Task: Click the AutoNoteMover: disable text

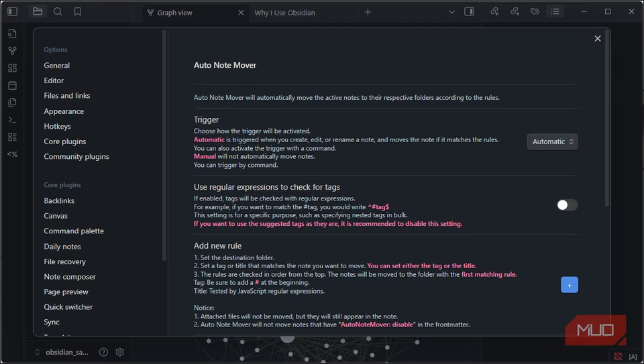Action: tap(378, 324)
